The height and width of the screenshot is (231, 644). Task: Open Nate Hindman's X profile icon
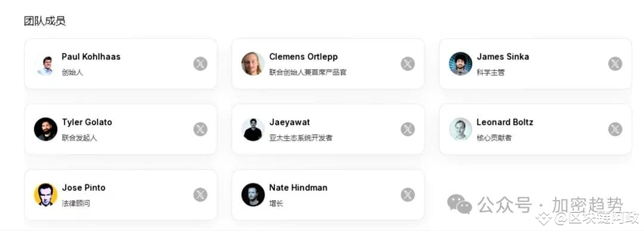coord(408,195)
